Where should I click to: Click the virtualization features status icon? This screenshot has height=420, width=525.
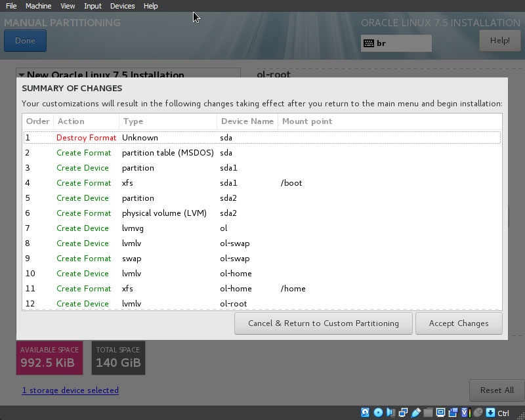tap(466, 412)
